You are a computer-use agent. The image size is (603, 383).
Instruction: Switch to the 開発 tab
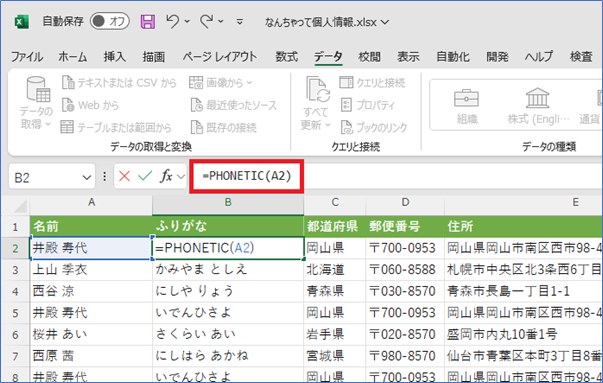497,57
